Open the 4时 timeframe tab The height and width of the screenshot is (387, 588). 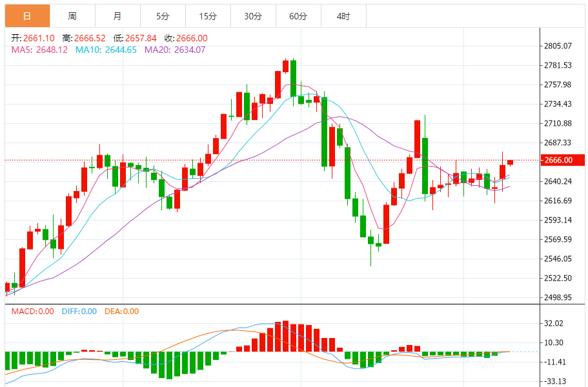pos(343,16)
